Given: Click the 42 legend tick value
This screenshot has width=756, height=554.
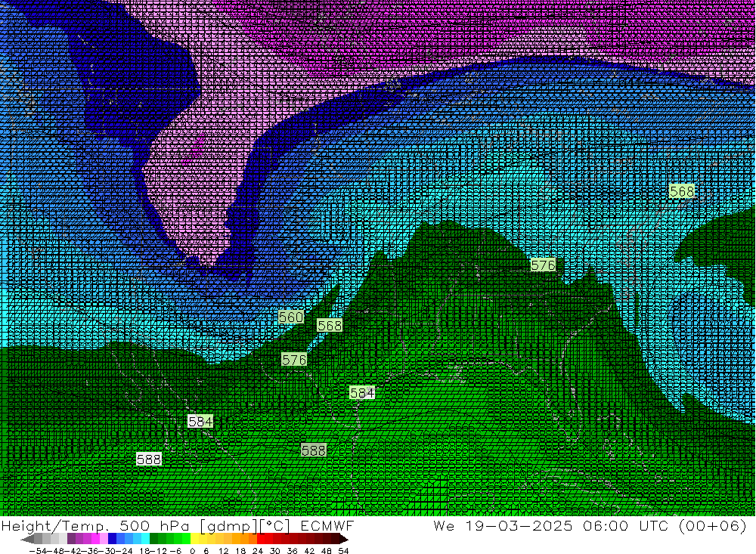Looking at the screenshot, I should (309, 551).
